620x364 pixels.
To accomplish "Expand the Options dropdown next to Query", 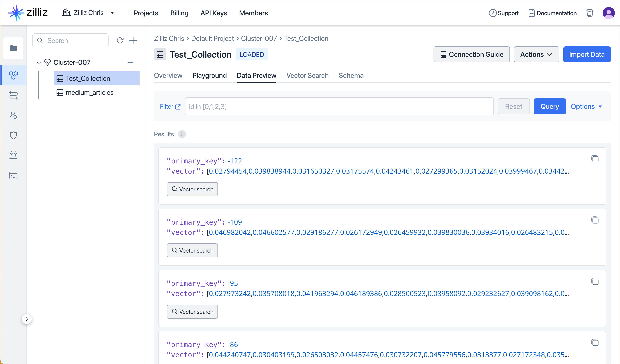I will (587, 106).
